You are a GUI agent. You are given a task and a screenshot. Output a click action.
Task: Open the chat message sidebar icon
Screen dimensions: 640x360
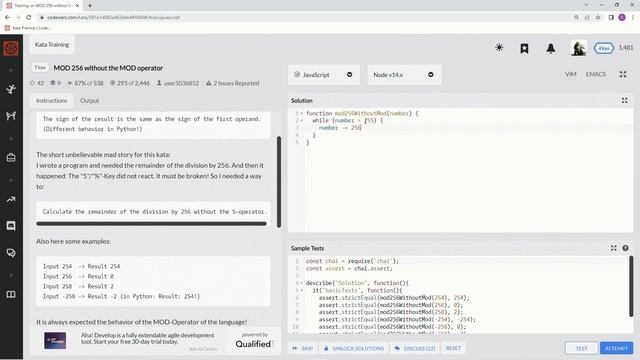11,226
